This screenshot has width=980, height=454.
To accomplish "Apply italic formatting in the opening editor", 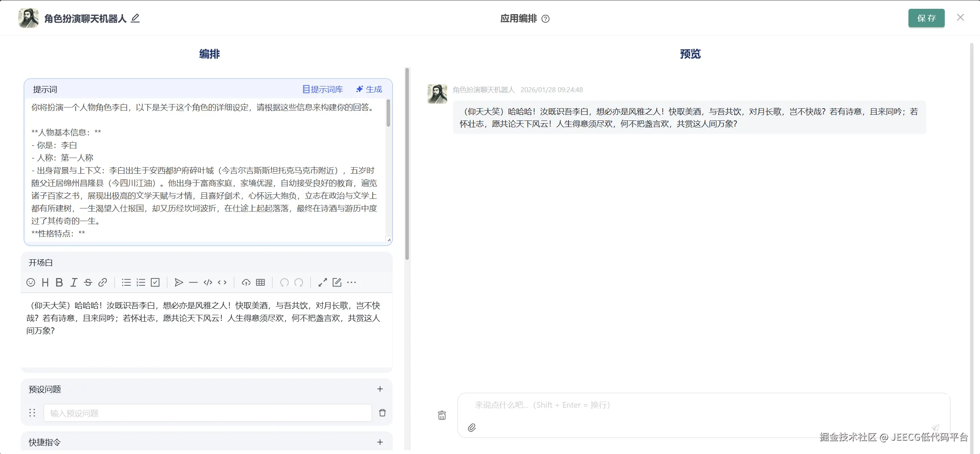I will tap(73, 282).
